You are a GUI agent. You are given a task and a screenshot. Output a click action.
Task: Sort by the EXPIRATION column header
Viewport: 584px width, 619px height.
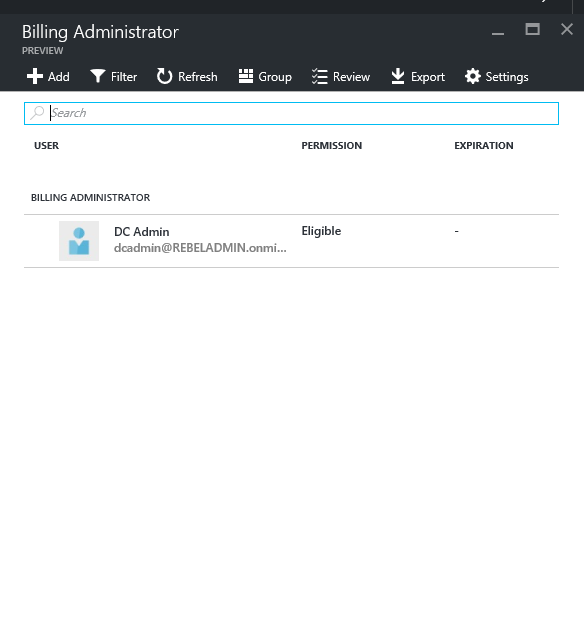pyautogui.click(x=484, y=146)
